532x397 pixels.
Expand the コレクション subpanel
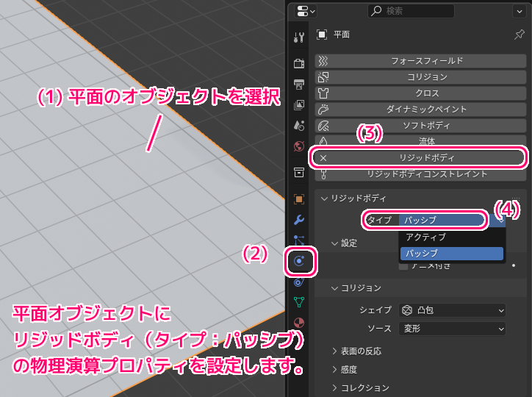tap(334, 387)
